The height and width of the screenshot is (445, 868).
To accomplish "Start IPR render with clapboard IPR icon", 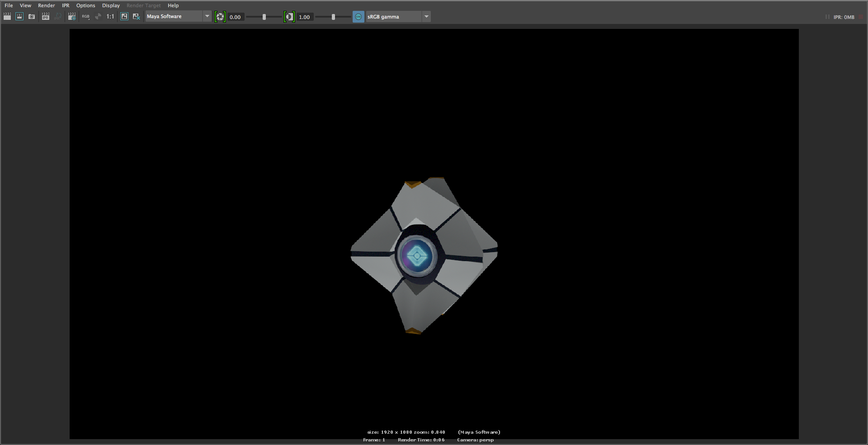I will pos(45,17).
